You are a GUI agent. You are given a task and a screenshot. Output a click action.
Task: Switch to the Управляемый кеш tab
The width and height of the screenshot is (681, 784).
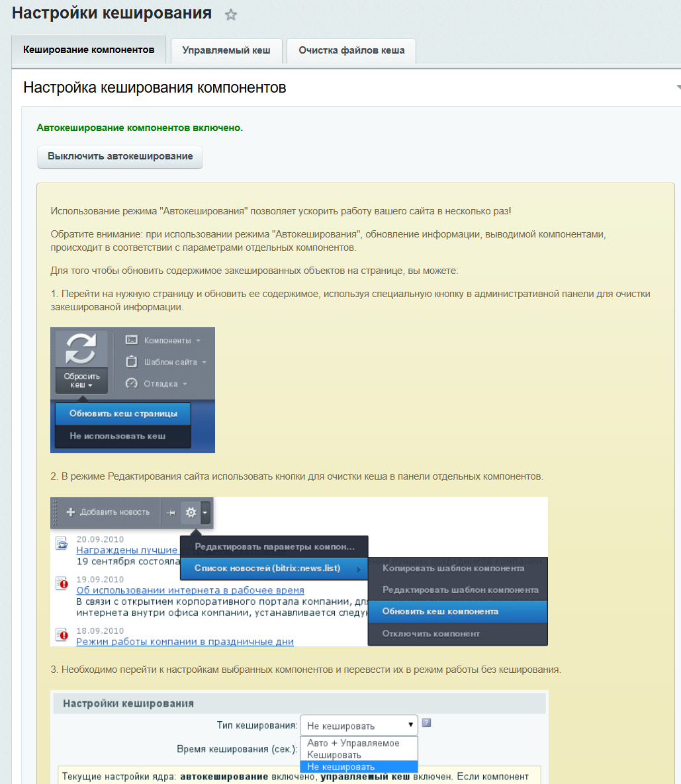click(x=226, y=50)
